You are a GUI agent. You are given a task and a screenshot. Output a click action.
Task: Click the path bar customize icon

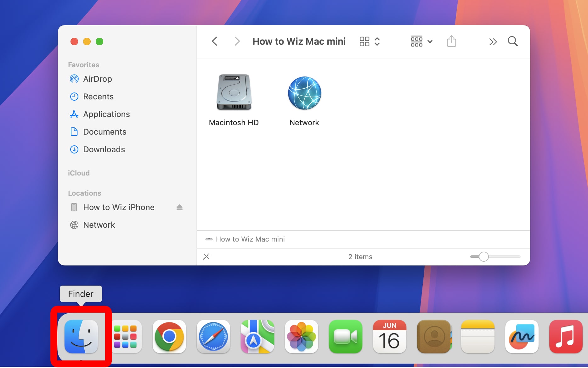pos(206,257)
